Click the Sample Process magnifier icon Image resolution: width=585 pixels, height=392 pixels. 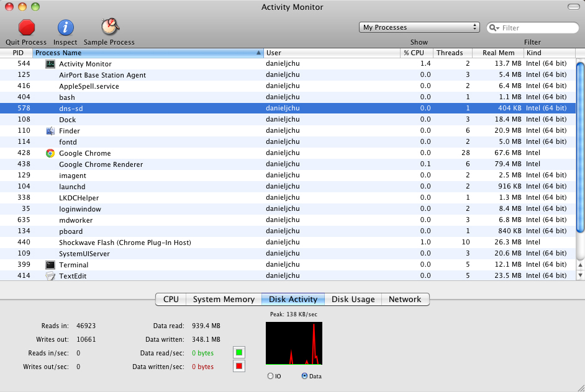point(110,27)
